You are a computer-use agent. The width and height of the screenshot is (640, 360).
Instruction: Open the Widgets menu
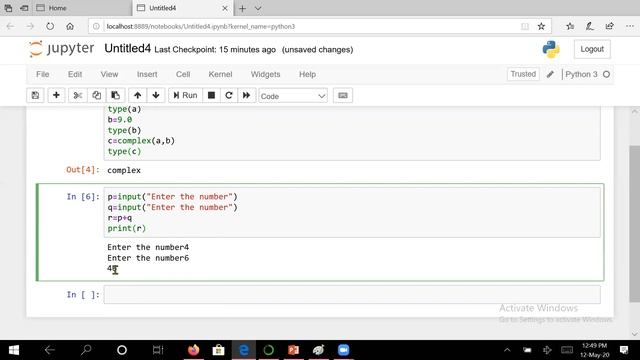[x=265, y=74]
